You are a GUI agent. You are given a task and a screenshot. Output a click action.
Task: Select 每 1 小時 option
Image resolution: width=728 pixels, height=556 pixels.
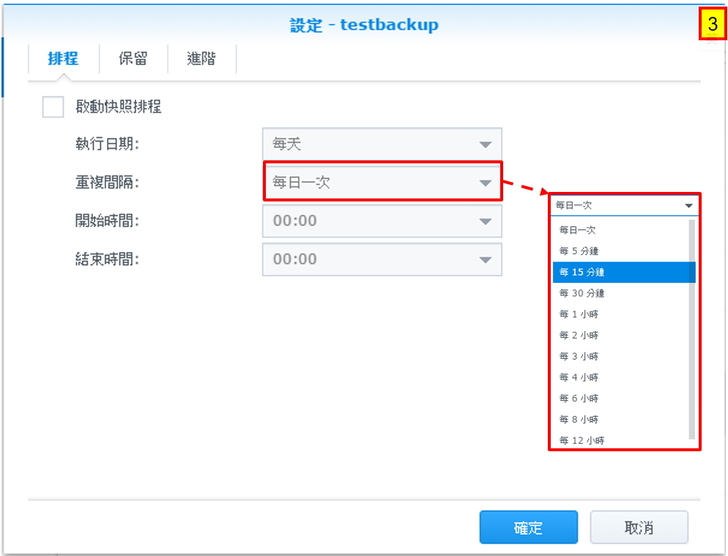[621, 314]
